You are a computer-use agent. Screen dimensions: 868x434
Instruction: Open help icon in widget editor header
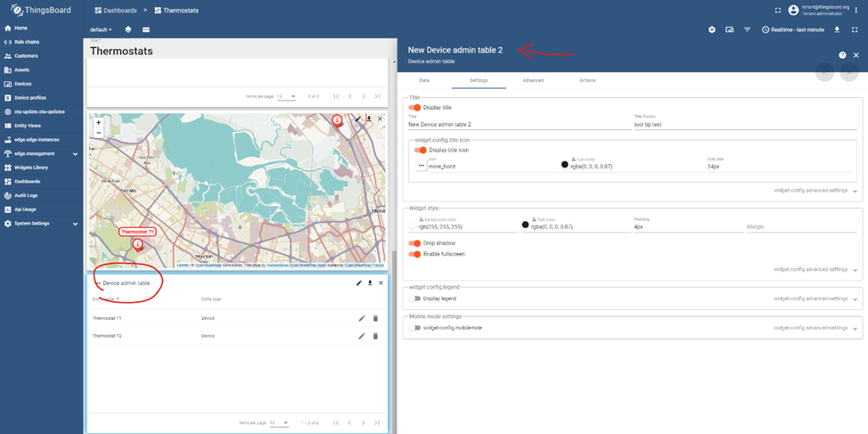(x=842, y=55)
